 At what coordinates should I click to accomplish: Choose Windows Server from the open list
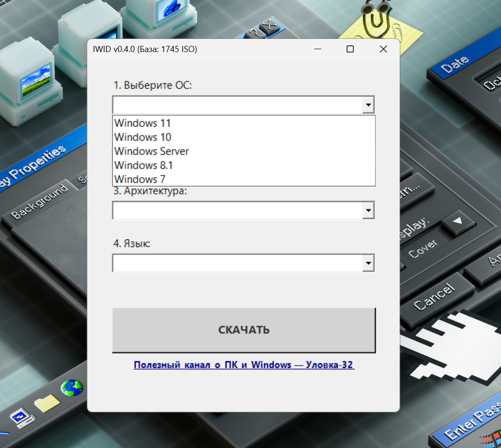152,151
